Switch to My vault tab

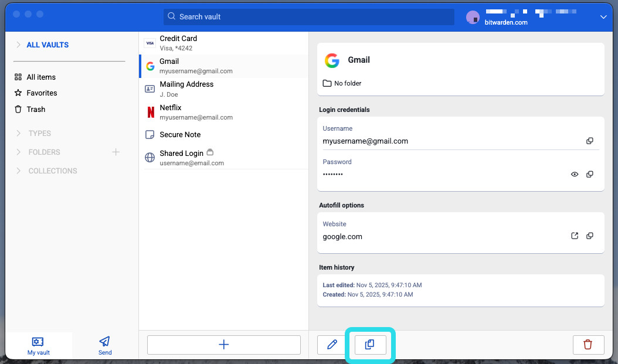[39, 345]
